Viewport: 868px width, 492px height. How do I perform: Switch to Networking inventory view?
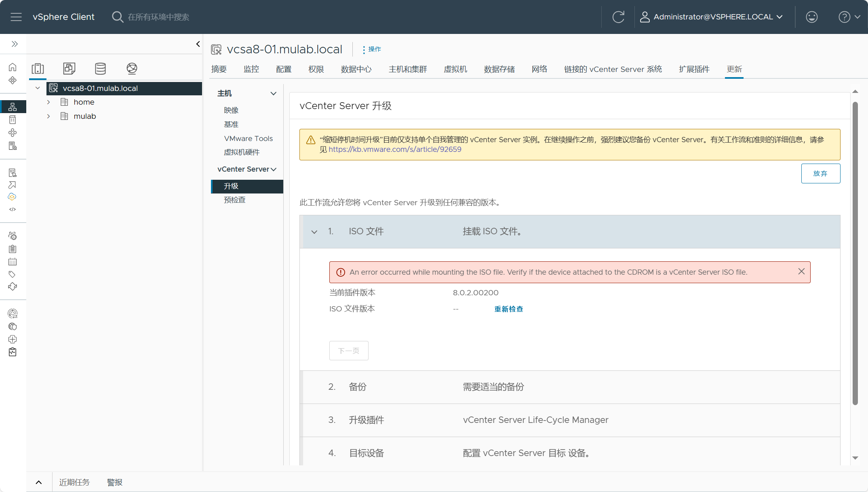point(132,69)
